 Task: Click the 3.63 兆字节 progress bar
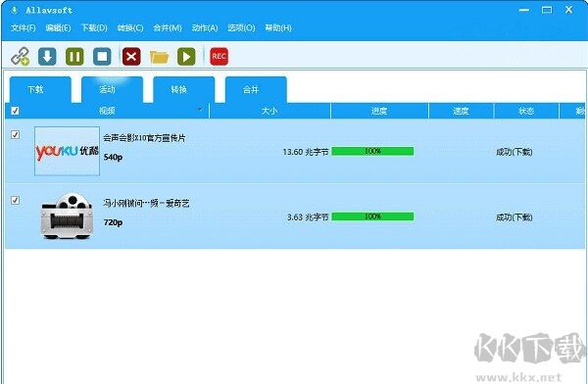(372, 216)
